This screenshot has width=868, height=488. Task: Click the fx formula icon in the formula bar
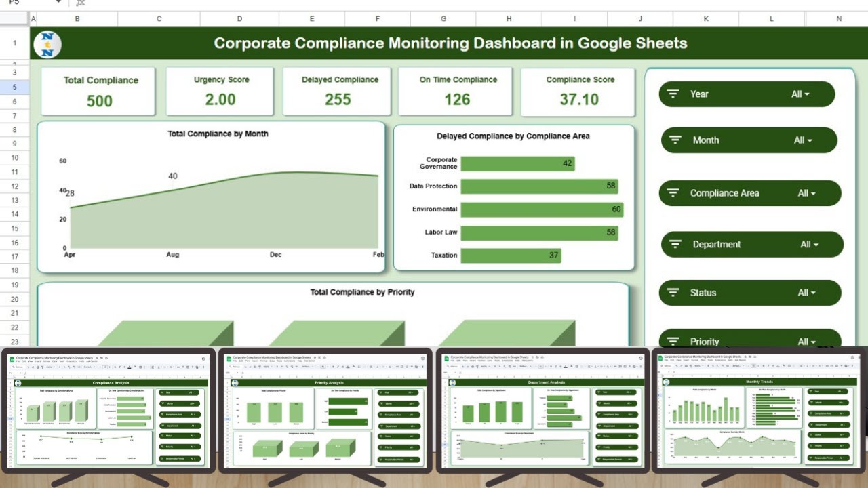[80, 3]
